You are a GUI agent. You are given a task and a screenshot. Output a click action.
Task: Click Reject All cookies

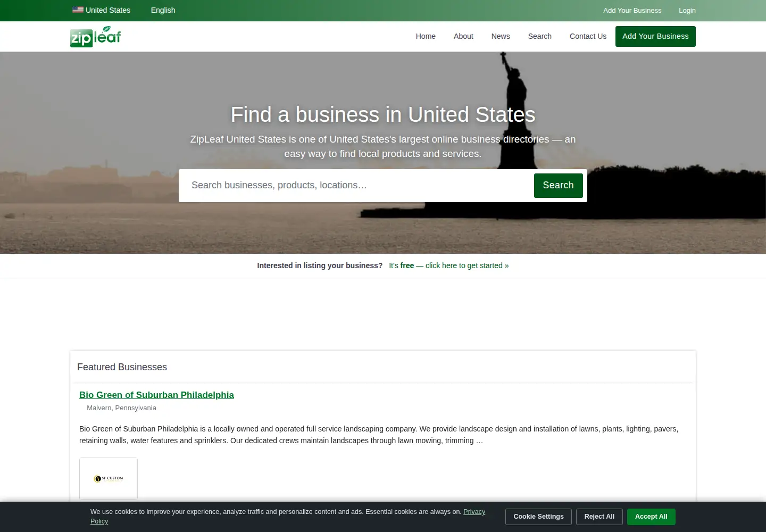[x=599, y=517]
